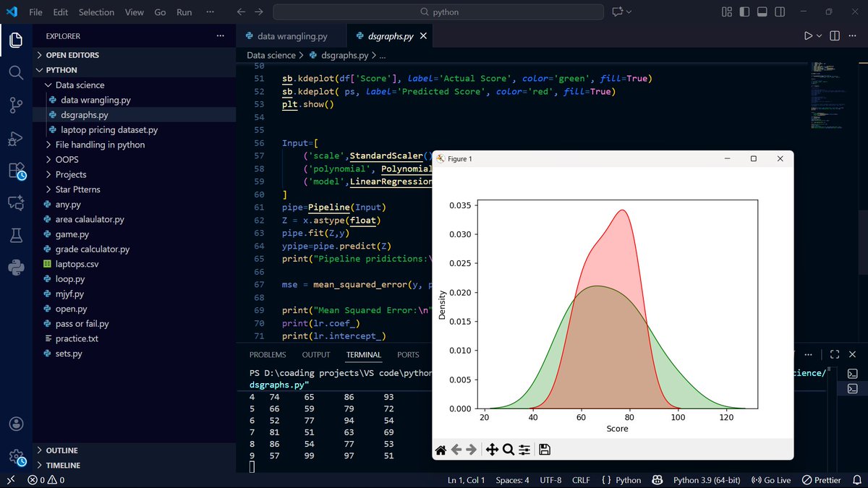
Task: Open the Selection menu
Action: tap(96, 12)
